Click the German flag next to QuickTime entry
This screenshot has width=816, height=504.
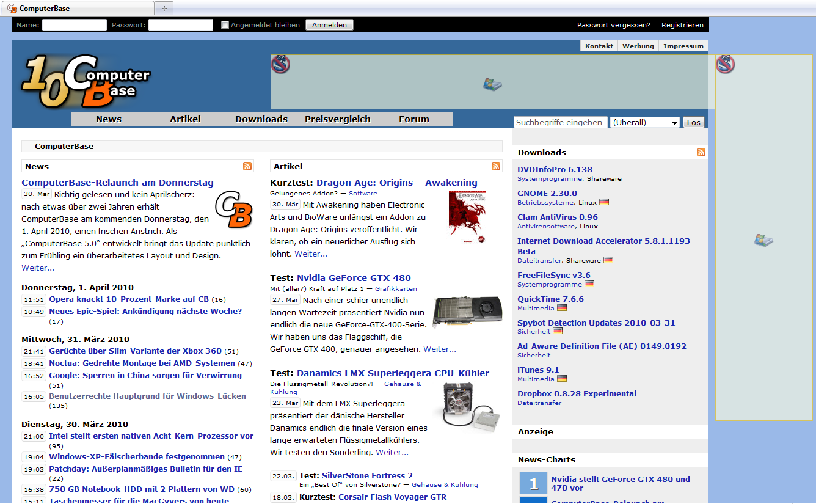click(x=562, y=308)
